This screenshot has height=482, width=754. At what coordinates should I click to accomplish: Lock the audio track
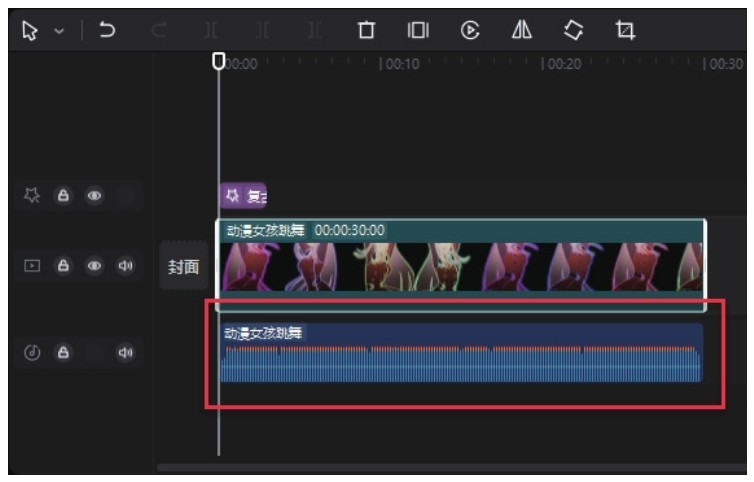63,353
